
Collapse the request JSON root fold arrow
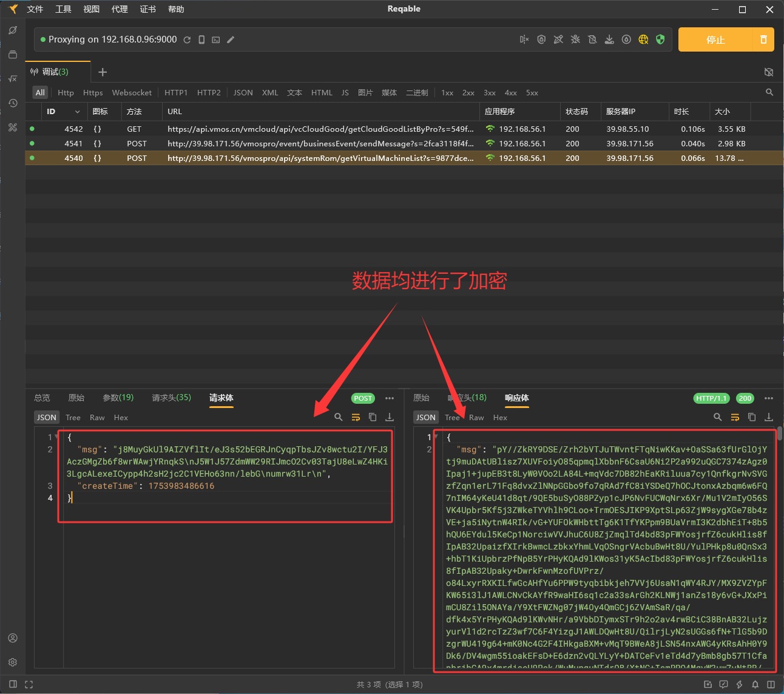(57, 437)
